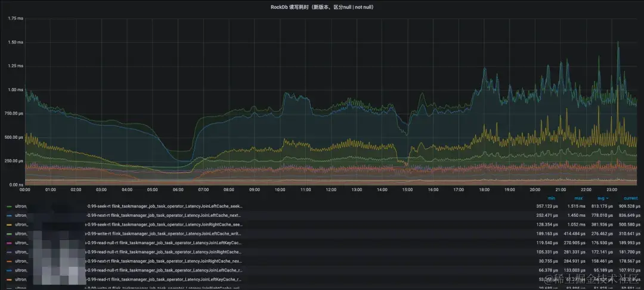The height and width of the screenshot is (290, 644).
Task: Click the next-rt LatencyJoinRightCache_nex series color swatch
Action: point(9,261)
